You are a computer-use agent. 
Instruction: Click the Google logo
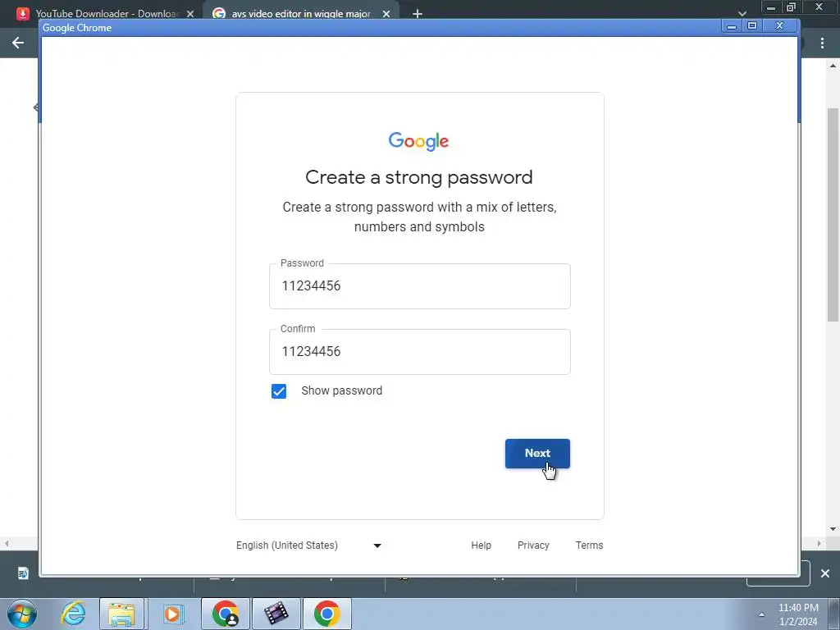pos(419,141)
